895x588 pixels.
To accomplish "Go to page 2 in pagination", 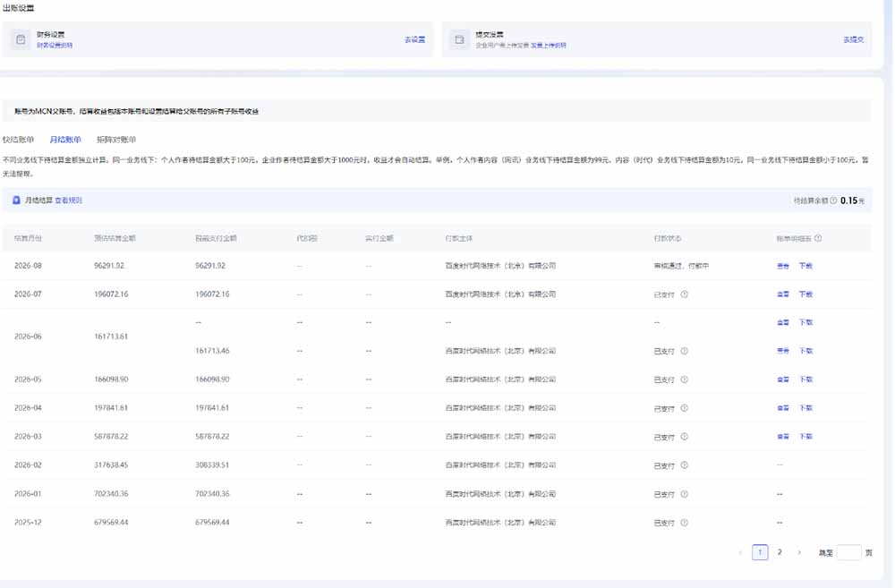I will point(780,552).
